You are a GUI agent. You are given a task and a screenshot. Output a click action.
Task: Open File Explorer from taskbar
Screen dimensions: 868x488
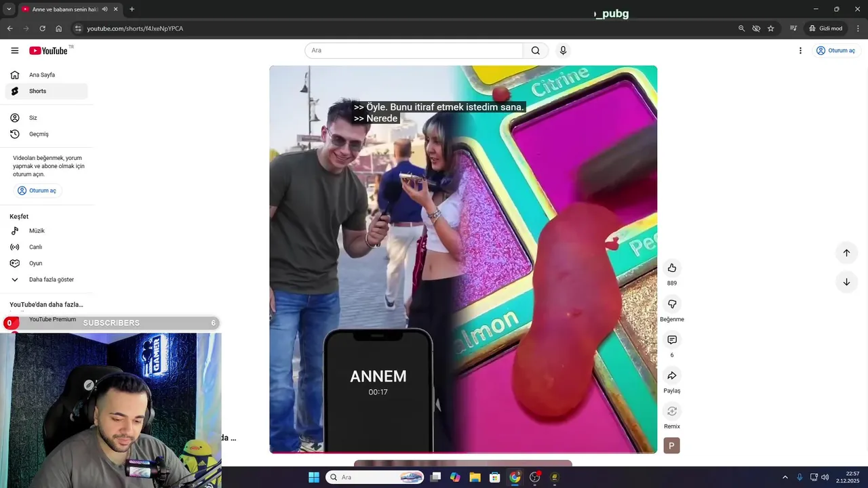click(475, 477)
